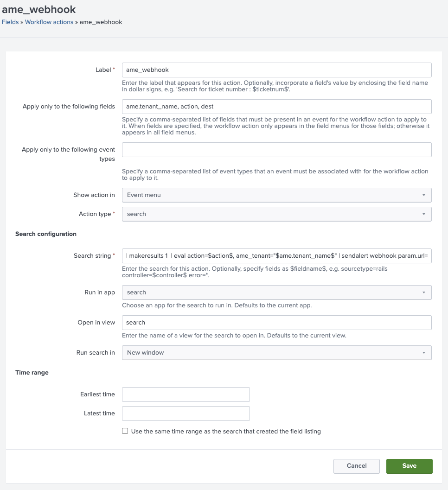Viewport: 448px width, 490px height.
Task: Enable the same time range checkbox
Action: [x=125, y=431]
